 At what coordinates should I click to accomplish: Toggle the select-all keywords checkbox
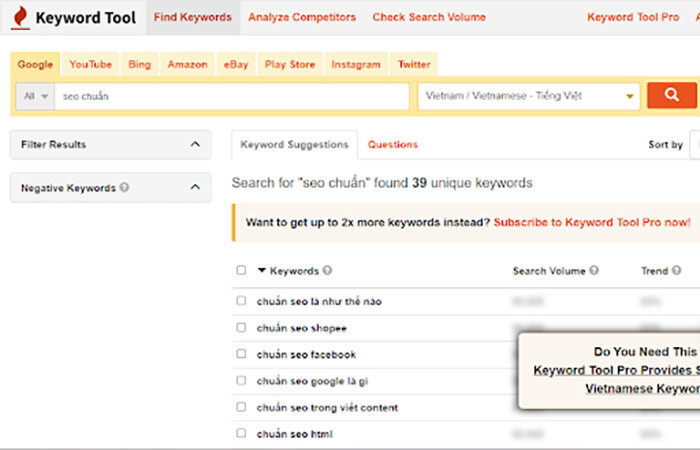click(x=241, y=270)
